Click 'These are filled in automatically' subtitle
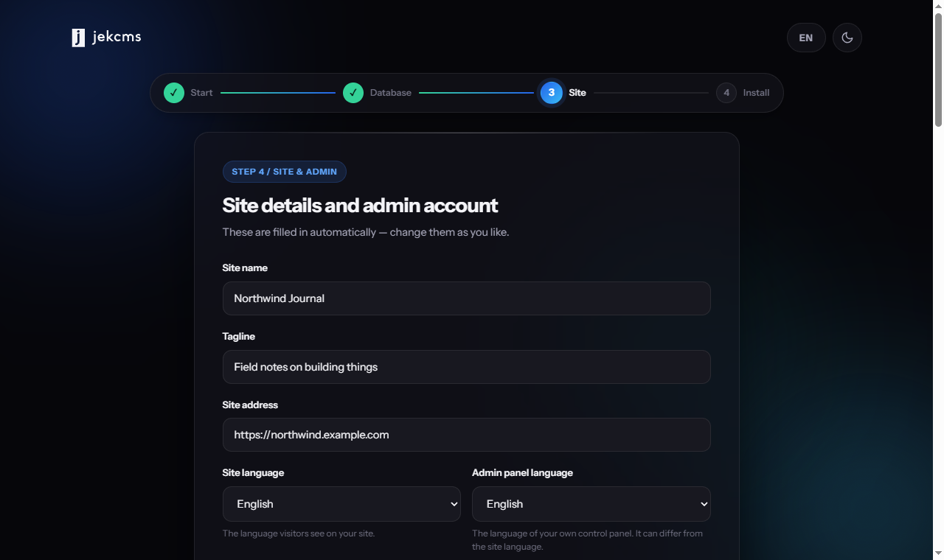The image size is (944, 560). (366, 232)
